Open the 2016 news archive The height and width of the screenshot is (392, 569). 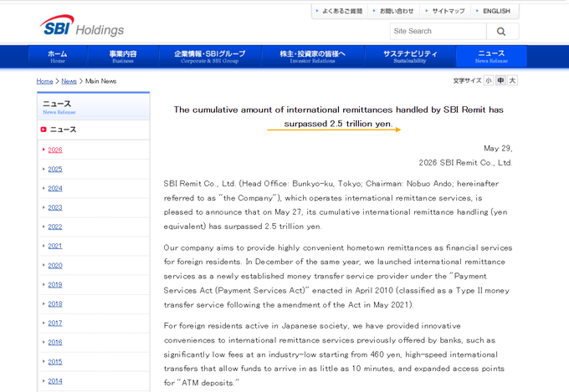[x=55, y=343]
